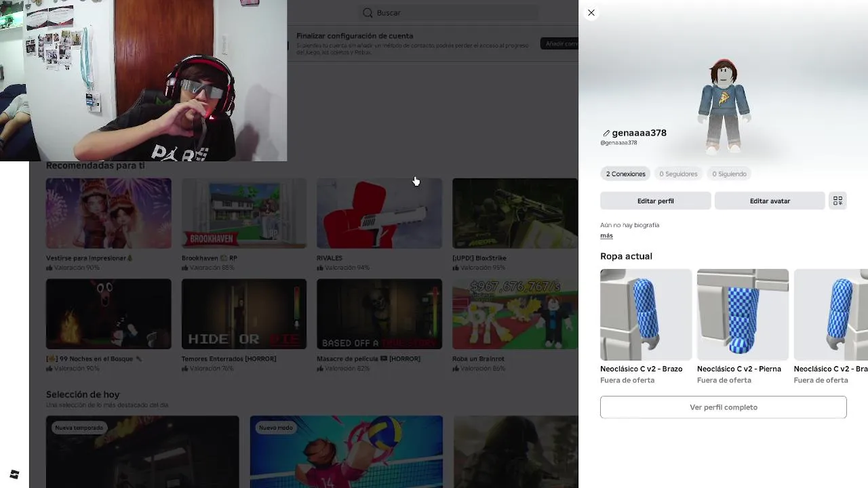Click the RIVALES game title text
The width and height of the screenshot is (868, 488).
(x=330, y=258)
